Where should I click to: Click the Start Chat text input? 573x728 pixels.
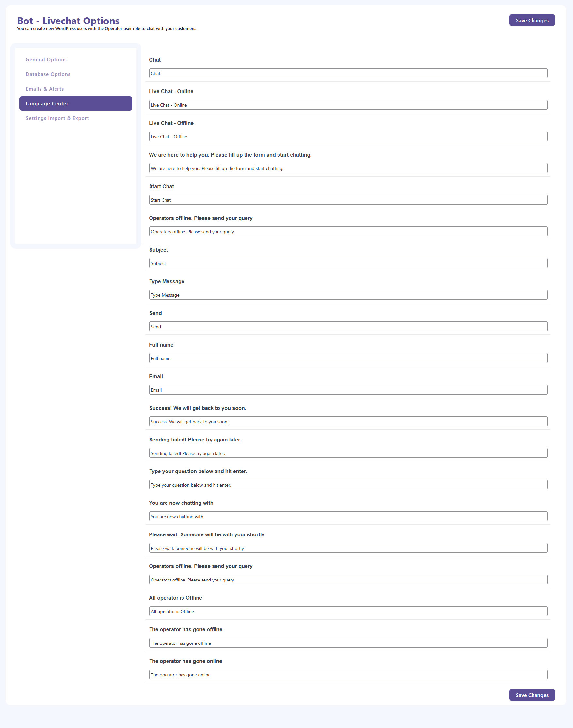[348, 200]
